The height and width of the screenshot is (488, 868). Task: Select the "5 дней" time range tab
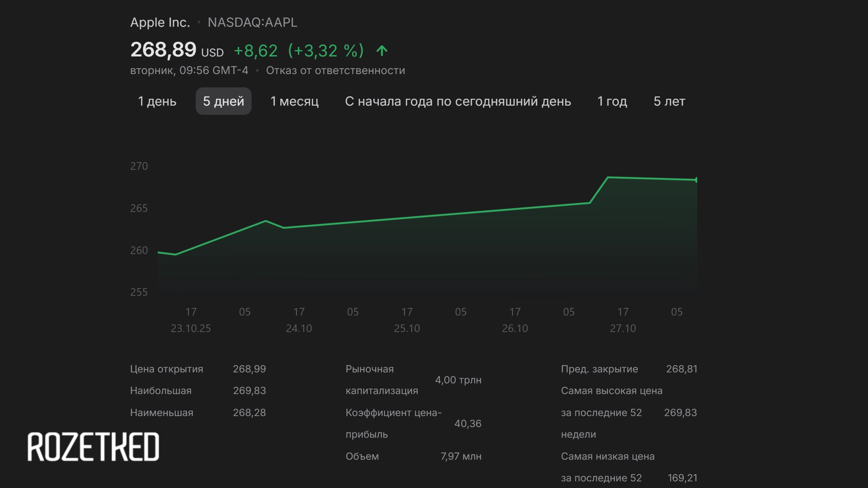tap(223, 101)
